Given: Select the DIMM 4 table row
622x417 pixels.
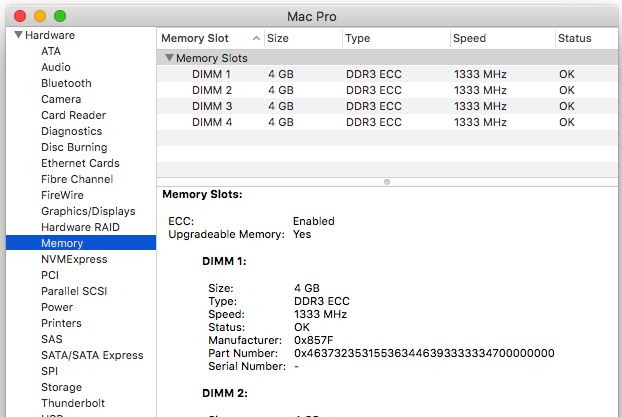Looking at the screenshot, I should coord(387,122).
